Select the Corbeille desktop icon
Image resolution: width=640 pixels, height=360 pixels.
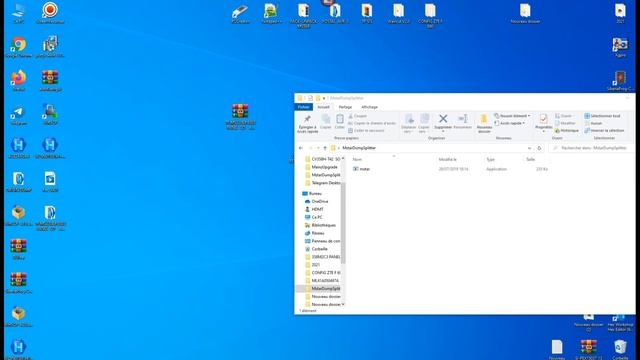[x=620, y=349]
